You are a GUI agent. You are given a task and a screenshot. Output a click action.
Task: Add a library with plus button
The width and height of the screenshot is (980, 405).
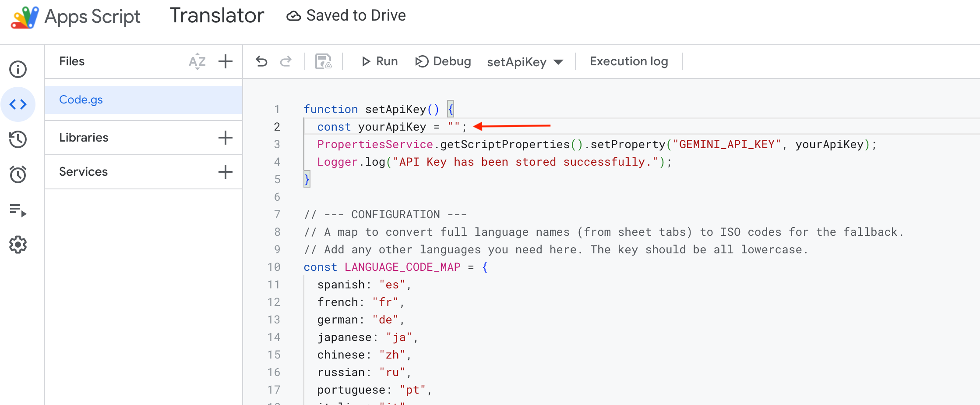[226, 138]
